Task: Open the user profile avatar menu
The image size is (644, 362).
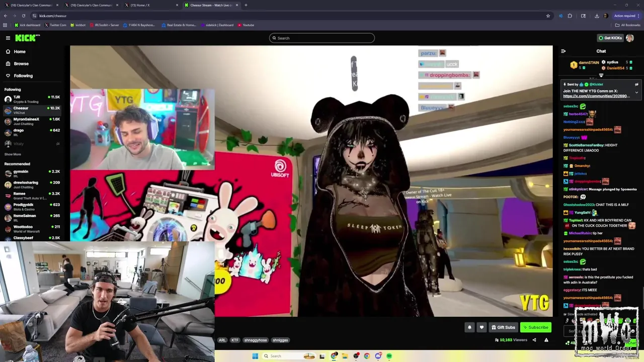Action: click(x=630, y=38)
